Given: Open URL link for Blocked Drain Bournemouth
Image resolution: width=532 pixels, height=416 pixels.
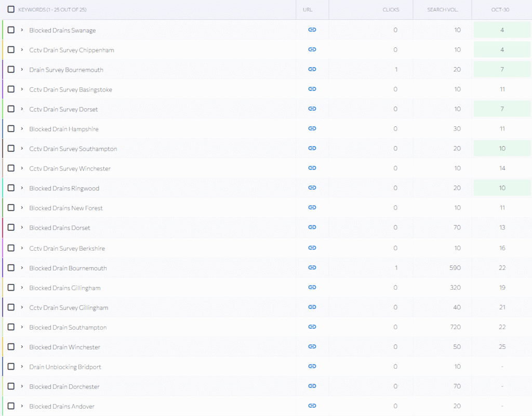Looking at the screenshot, I should point(312,268).
